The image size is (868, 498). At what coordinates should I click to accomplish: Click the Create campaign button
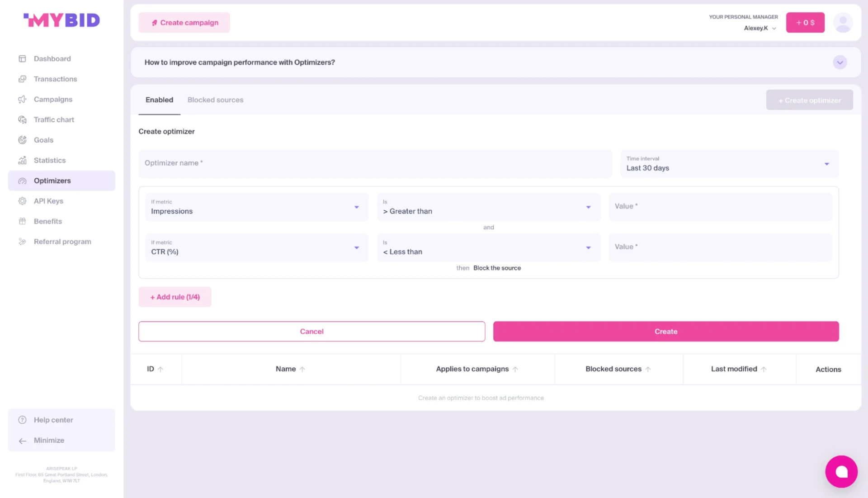pyautogui.click(x=184, y=23)
